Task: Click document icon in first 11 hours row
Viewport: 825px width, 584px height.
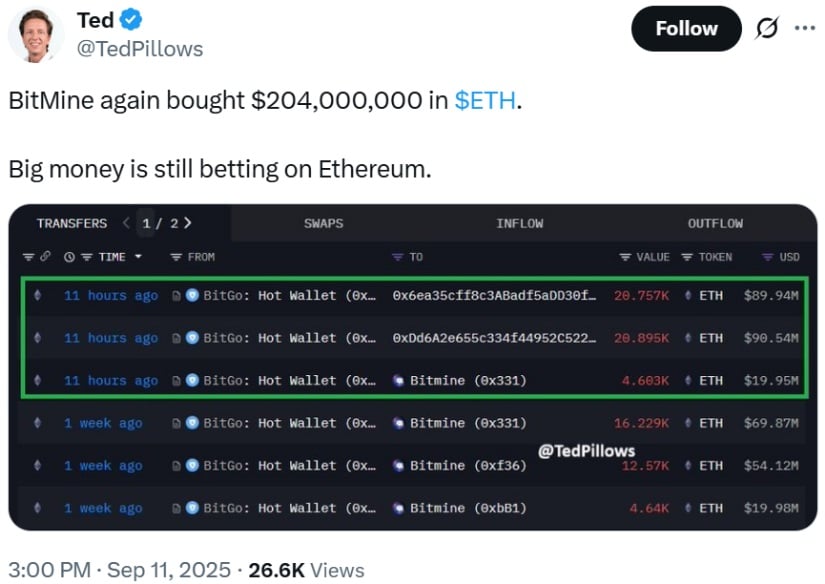Action: [x=176, y=296]
